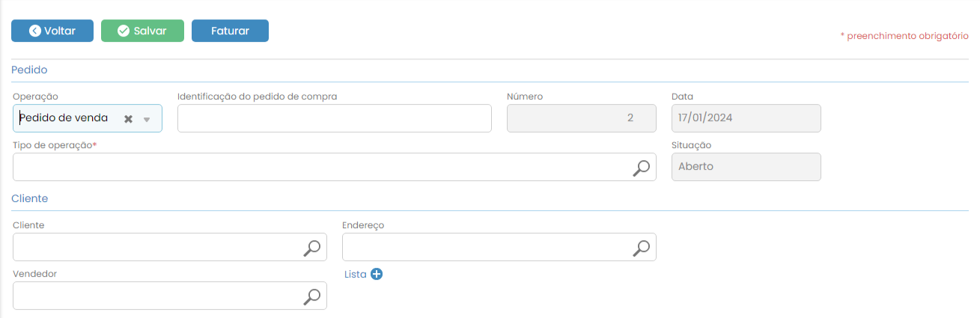Open the Pedido de venda combo box

[67, 118]
